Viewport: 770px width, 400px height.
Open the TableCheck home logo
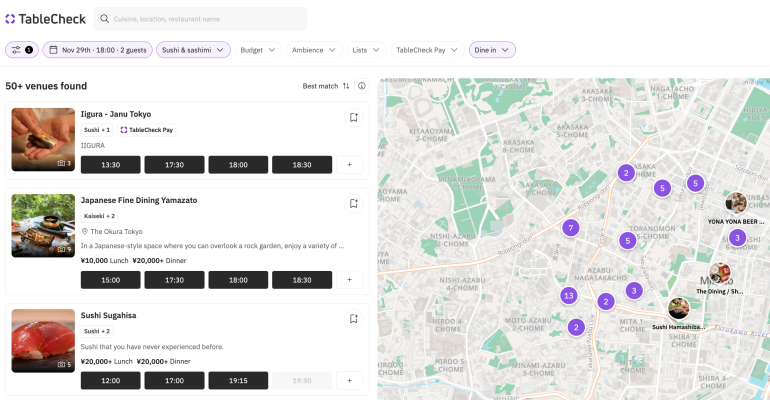45,19
